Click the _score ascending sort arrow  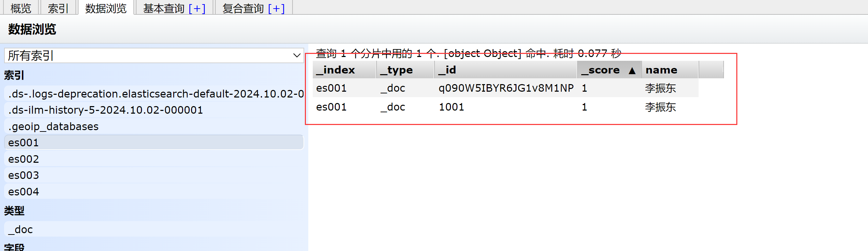point(632,71)
